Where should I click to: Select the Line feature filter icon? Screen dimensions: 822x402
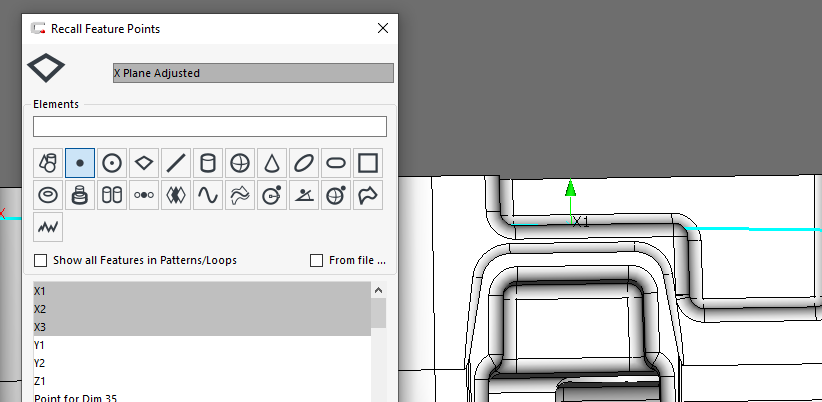[x=176, y=163]
